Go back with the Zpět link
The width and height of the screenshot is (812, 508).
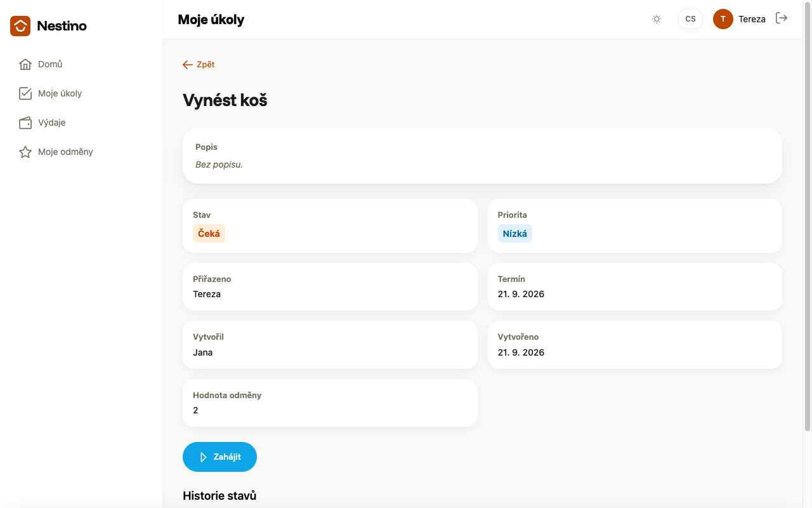pos(199,65)
